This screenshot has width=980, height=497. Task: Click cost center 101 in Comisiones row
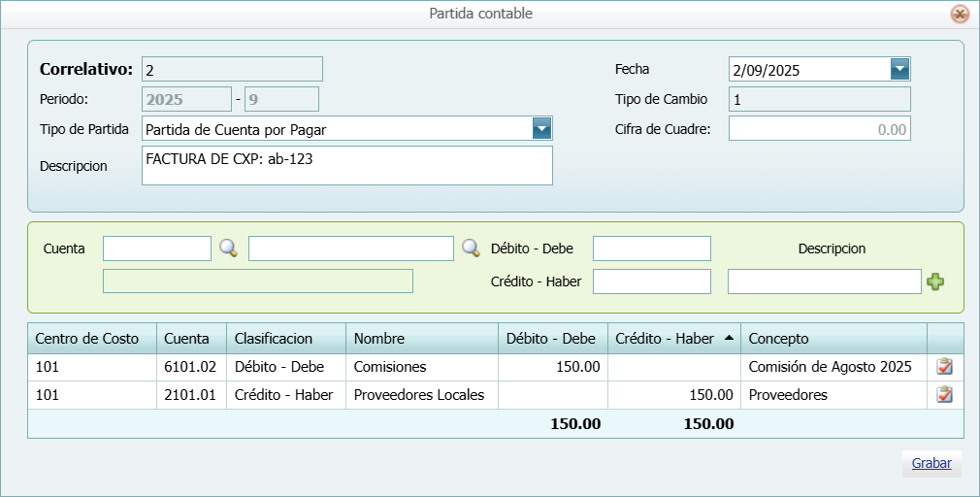[x=92, y=367]
